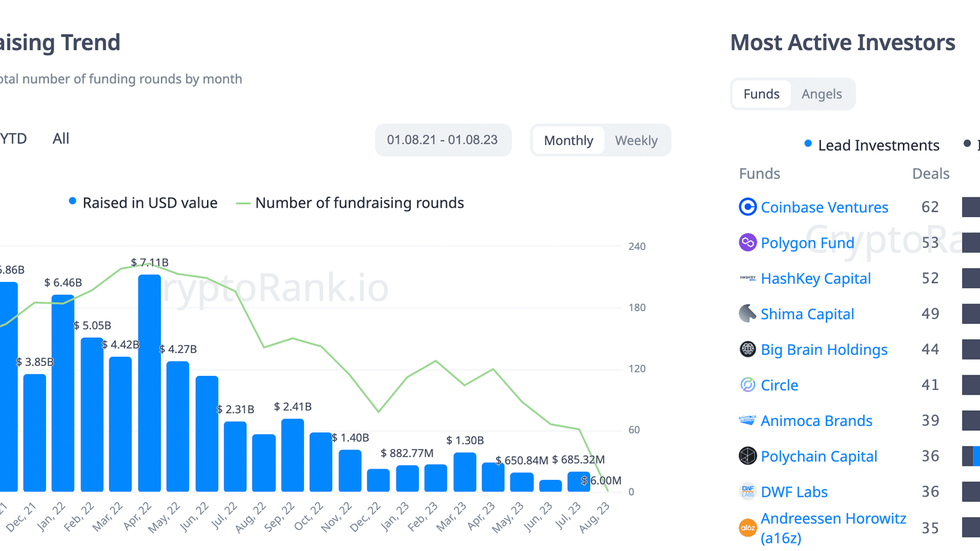Click the Polygon Fund logo icon
This screenshot has width=980, height=551.
[748, 242]
